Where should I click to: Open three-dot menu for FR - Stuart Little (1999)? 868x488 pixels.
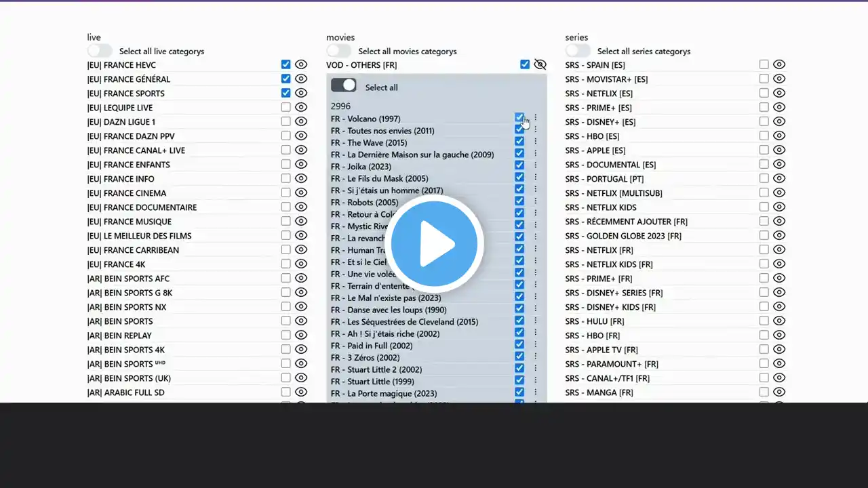coord(535,380)
